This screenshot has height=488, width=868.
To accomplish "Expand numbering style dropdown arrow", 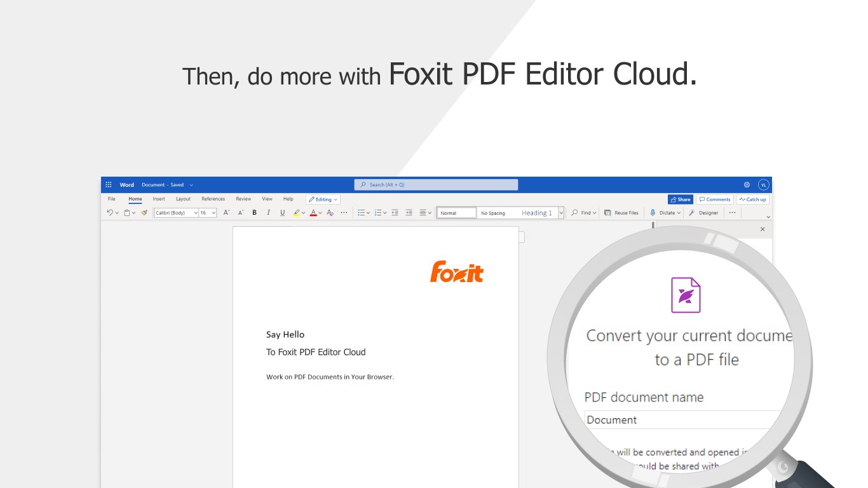I will coord(384,213).
